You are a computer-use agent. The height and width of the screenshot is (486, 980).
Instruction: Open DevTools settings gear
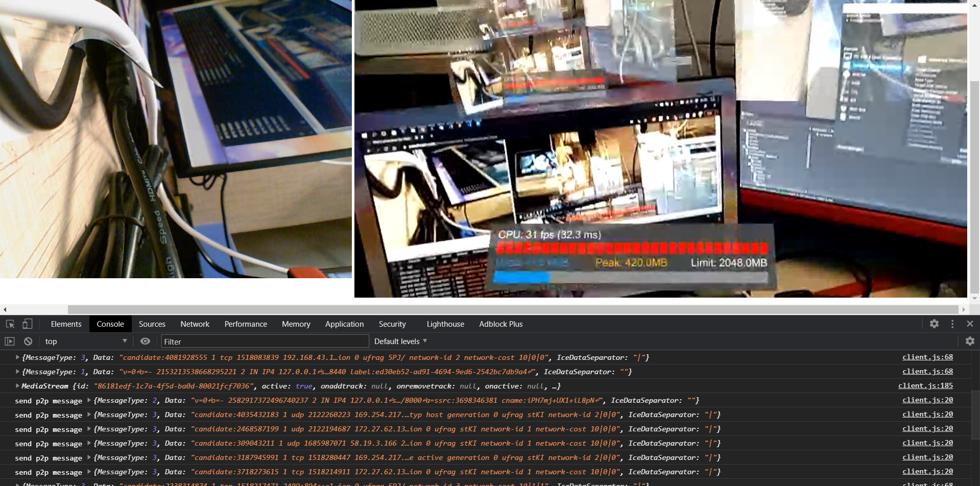coord(934,324)
